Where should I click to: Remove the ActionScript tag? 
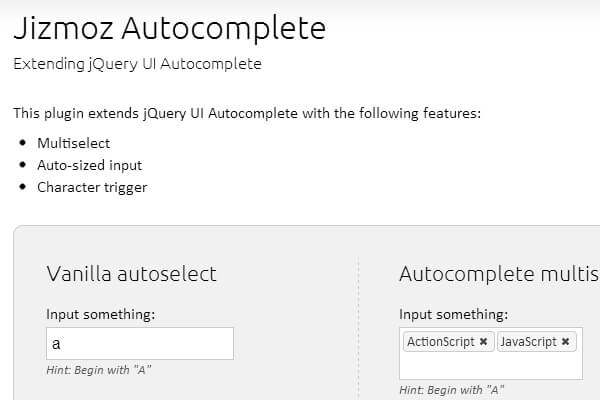pos(484,342)
